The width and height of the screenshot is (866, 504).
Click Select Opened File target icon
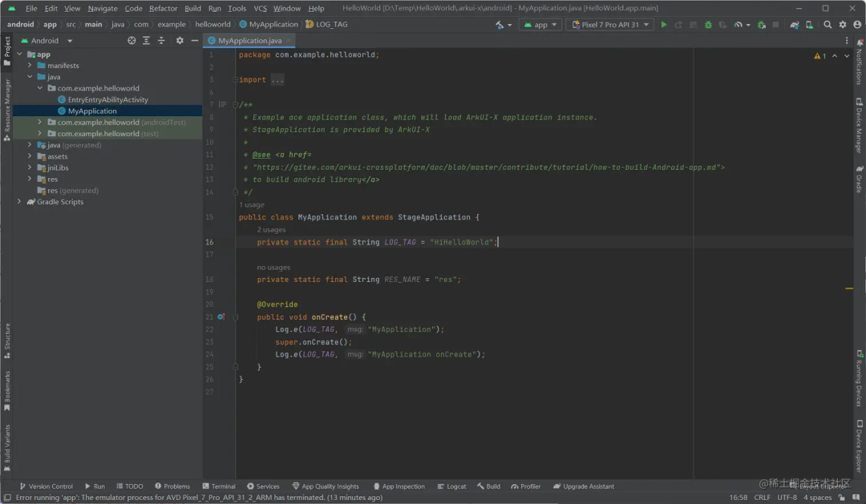pos(132,40)
